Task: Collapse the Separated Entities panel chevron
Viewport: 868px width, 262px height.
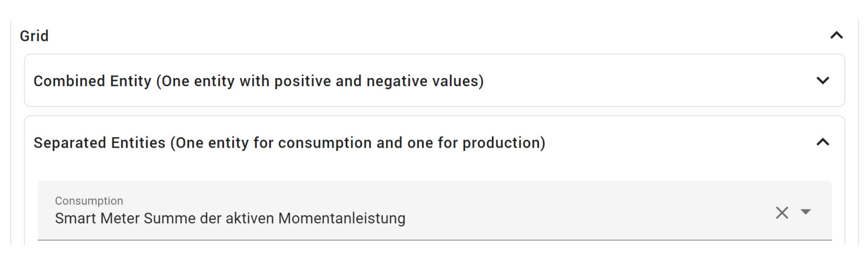Action: click(822, 142)
